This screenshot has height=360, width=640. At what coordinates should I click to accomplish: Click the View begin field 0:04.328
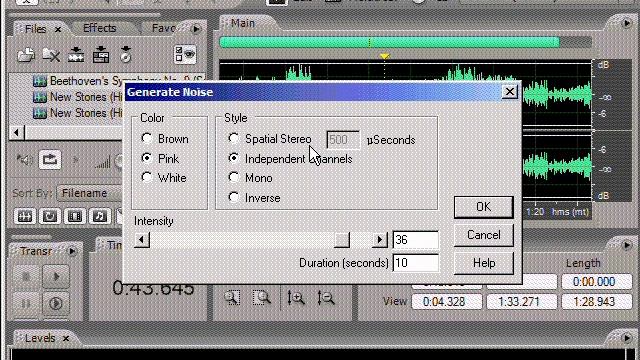pyautogui.click(x=447, y=302)
